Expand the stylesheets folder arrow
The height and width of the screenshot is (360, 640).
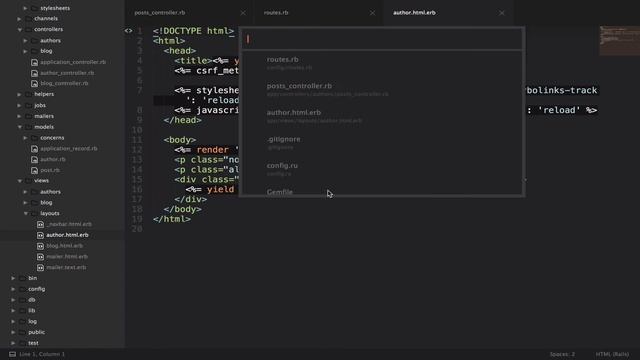click(x=25, y=8)
